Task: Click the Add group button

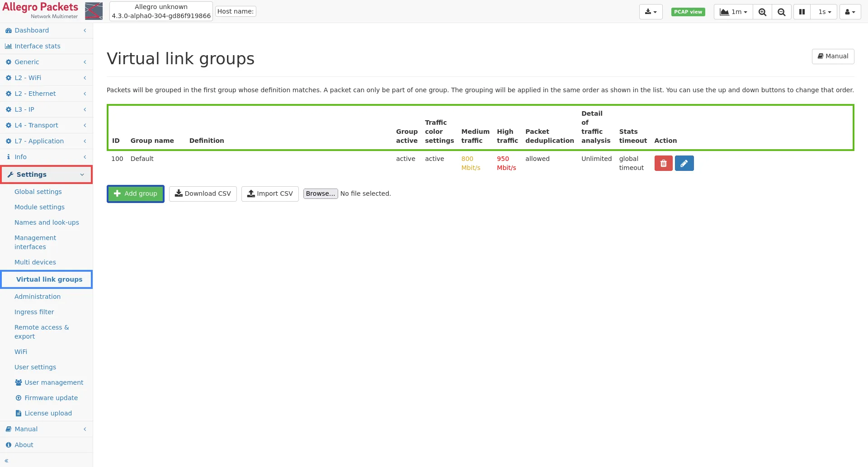Action: 136,193
